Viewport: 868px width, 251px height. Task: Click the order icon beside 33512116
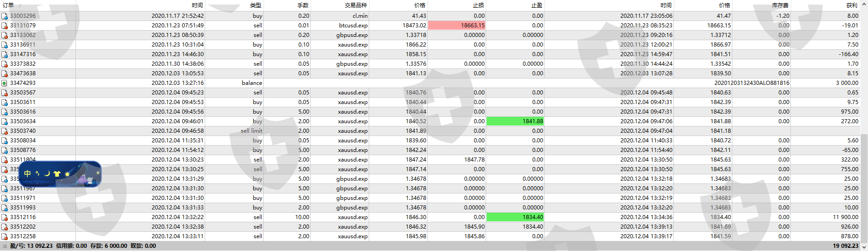(x=4, y=217)
